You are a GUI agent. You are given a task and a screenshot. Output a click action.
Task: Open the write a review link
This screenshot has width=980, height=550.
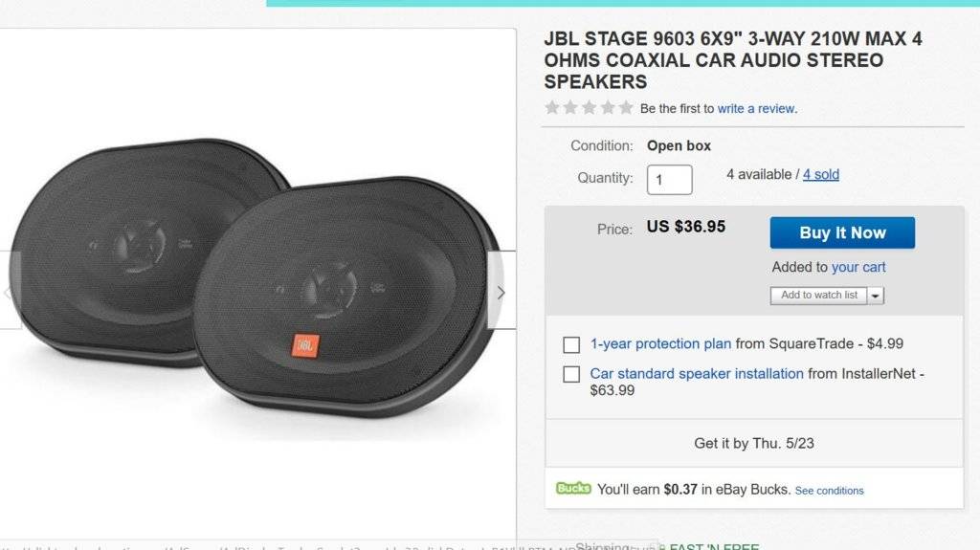(x=756, y=109)
